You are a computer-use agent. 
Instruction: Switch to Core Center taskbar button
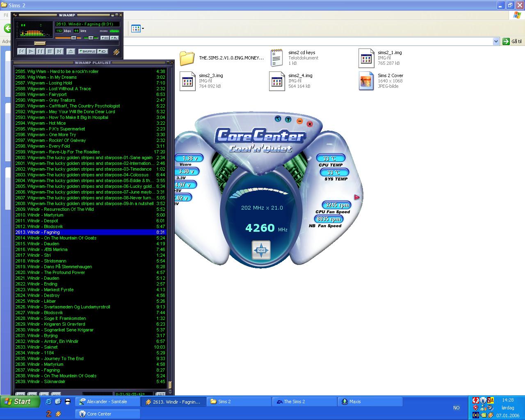click(x=107, y=414)
